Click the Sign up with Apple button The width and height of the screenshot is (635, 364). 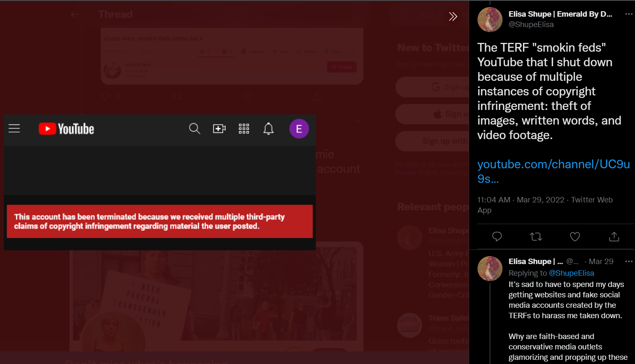[432, 114]
